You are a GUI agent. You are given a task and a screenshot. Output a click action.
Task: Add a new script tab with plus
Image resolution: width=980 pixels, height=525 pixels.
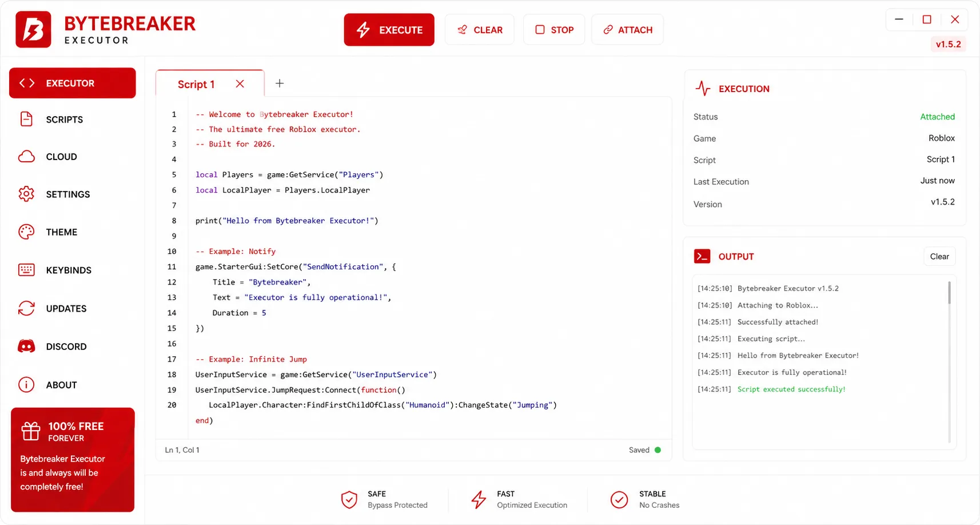(x=280, y=83)
